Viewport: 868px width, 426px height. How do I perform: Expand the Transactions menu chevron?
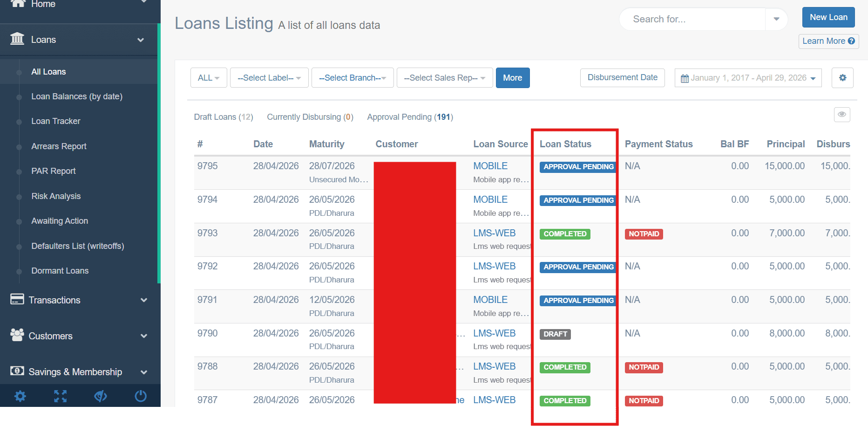tap(144, 300)
